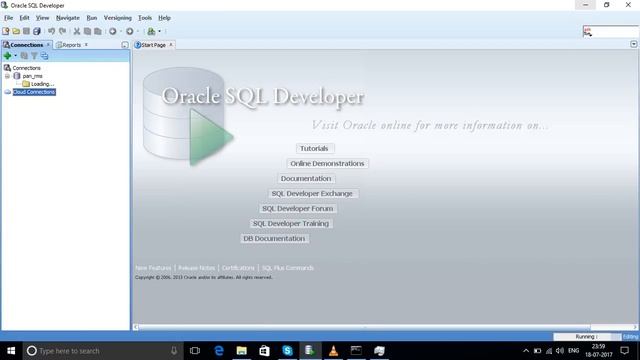Image resolution: width=640 pixels, height=360 pixels.
Task: Select the pan_rms connection
Action: click(x=32, y=76)
